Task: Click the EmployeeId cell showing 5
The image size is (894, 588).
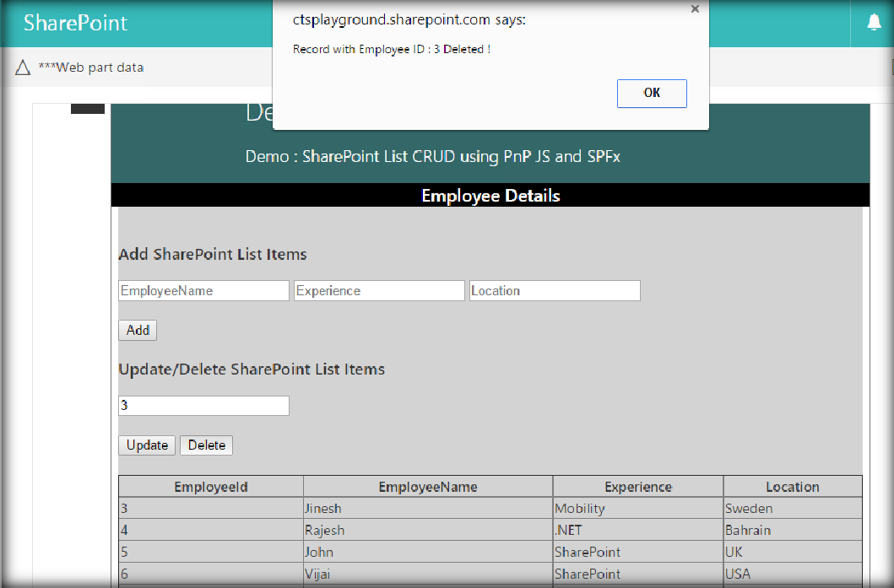Action: (x=211, y=552)
